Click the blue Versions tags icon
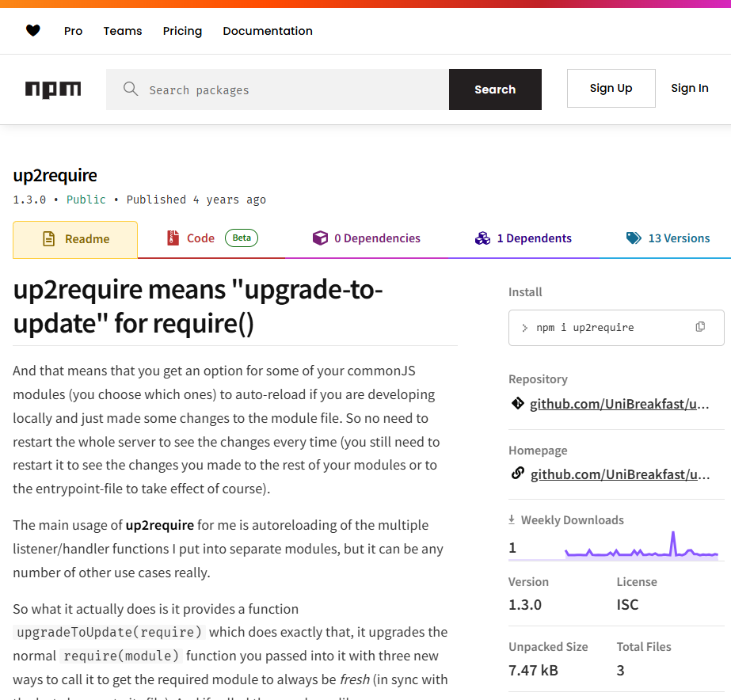The image size is (731, 700). point(634,238)
